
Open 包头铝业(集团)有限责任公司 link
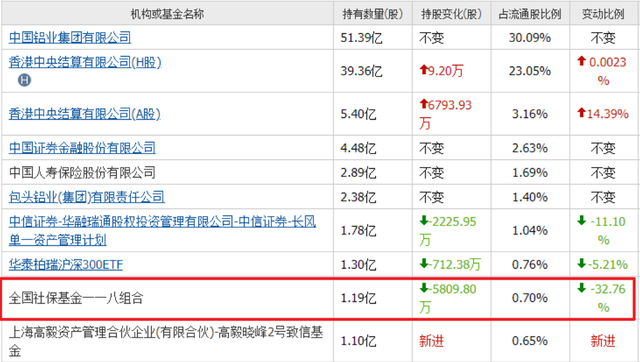(x=87, y=197)
